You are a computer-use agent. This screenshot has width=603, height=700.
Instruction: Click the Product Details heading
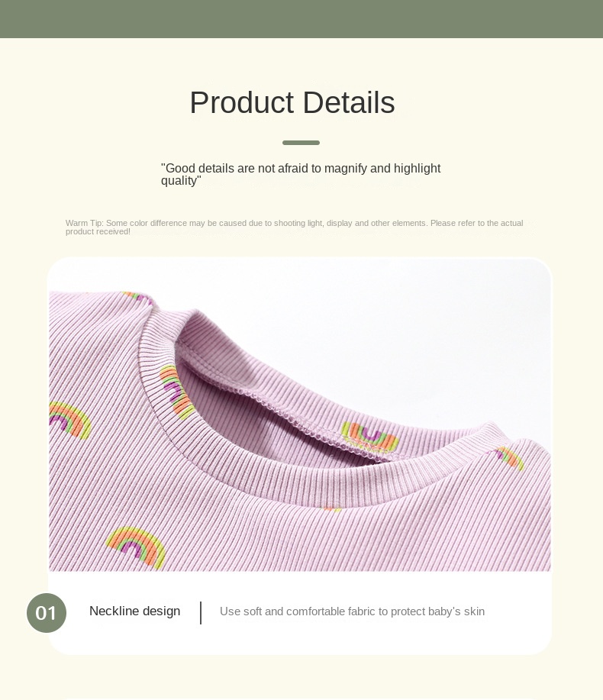click(x=292, y=103)
